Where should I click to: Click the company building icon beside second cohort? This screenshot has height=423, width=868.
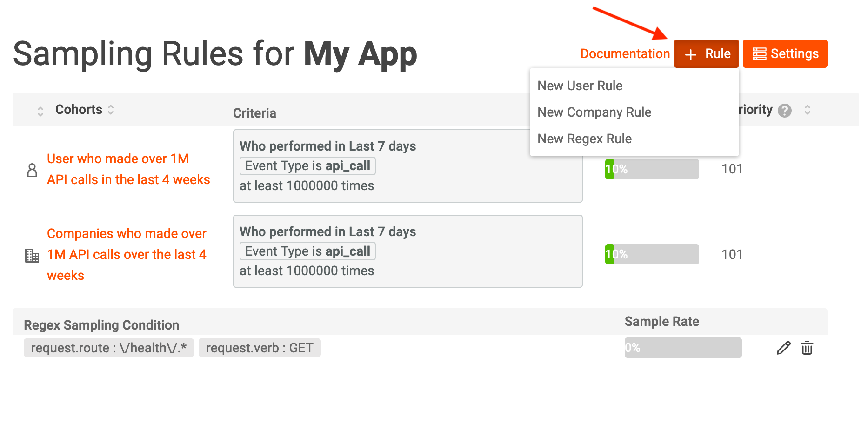tap(32, 255)
